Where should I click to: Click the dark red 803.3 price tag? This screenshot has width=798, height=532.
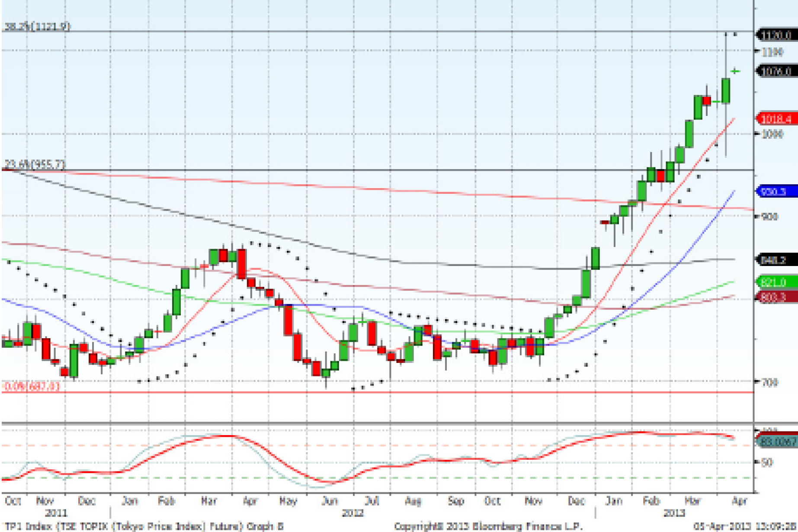[x=777, y=297]
